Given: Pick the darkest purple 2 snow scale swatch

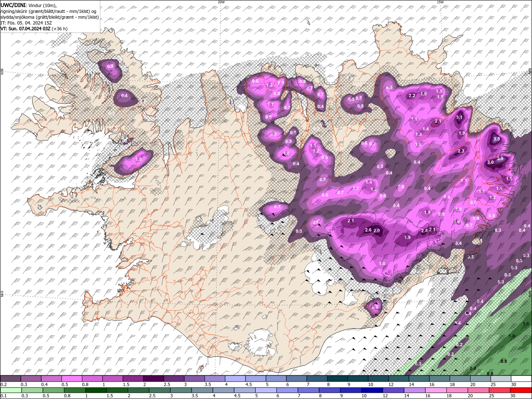Looking at the screenshot, I should pos(153,379).
